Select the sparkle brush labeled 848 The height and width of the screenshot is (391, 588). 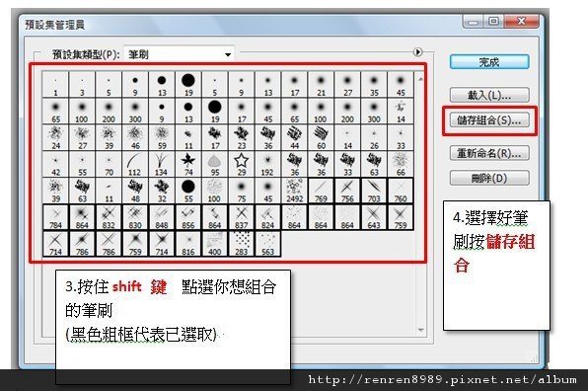162,217
